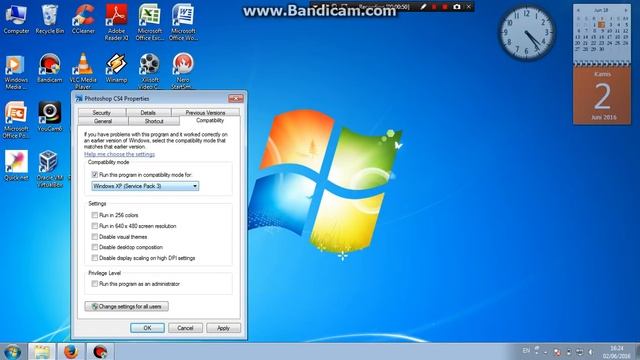Viewport: 640px width, 360px height.
Task: Open the Computer desktop icon
Action: 16,19
